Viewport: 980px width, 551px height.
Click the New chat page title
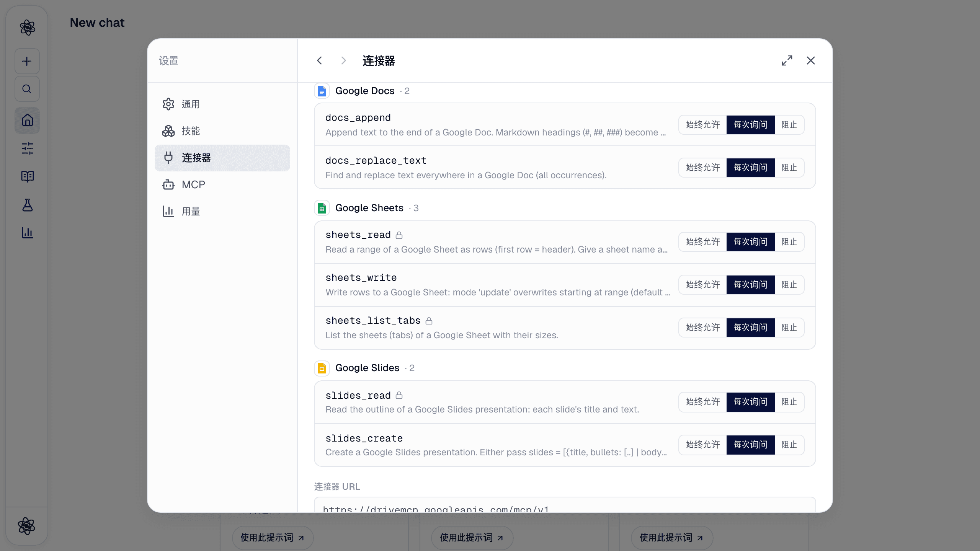(x=97, y=23)
